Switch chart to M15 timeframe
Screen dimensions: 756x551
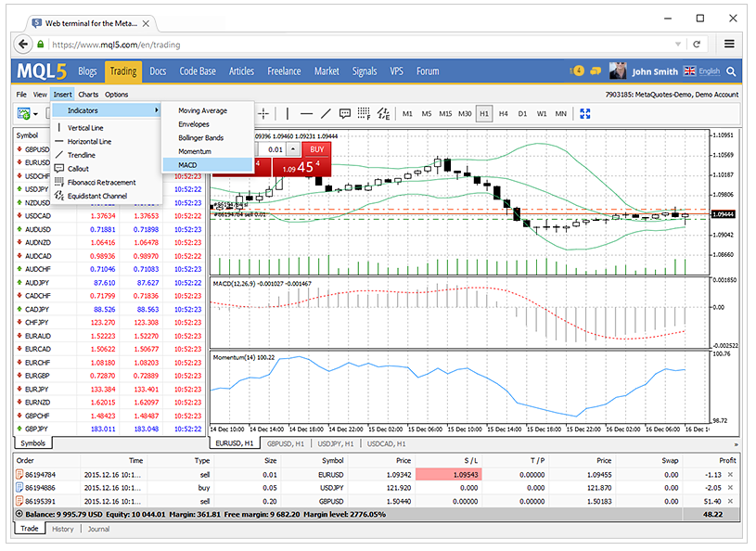click(445, 114)
